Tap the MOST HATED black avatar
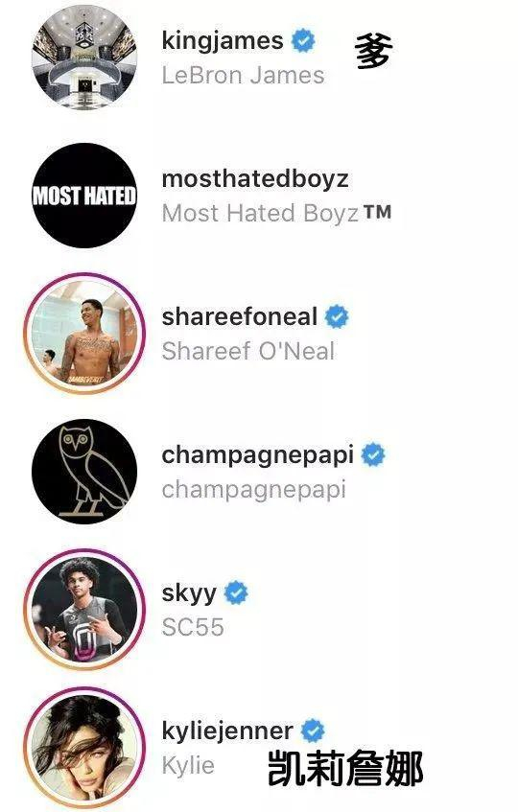Viewport: 518px width, 812px height. [84, 196]
